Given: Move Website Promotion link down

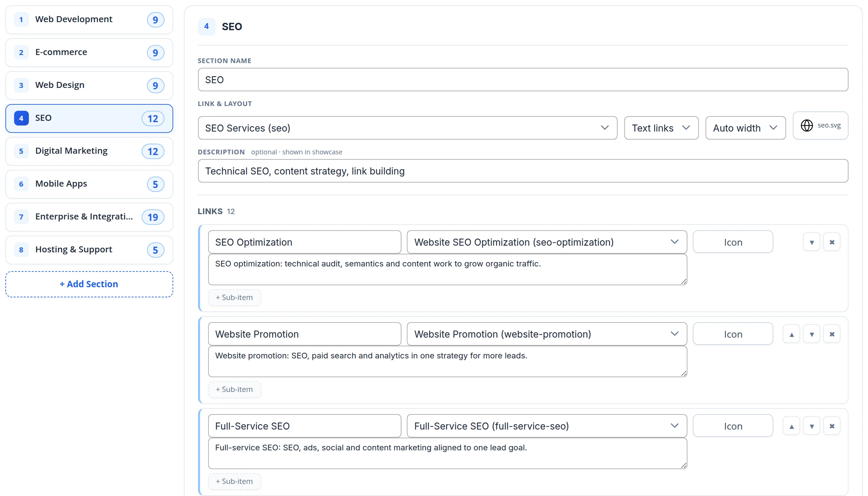Looking at the screenshot, I should click(812, 334).
